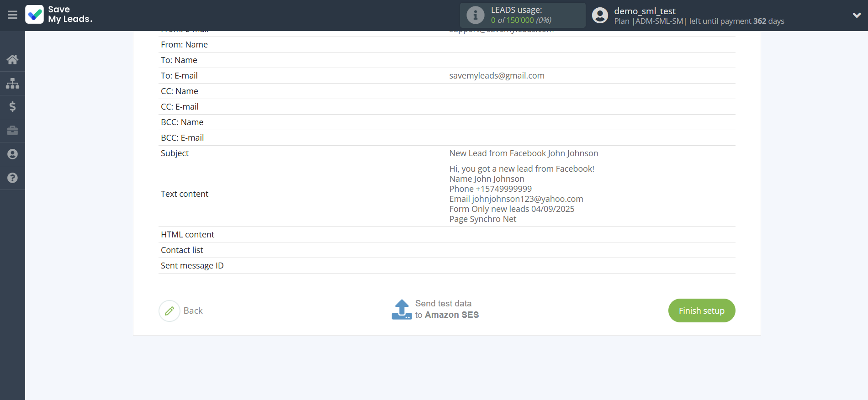Screen dimensions: 868x400
Task: Open the connections sitemap icon
Action: point(12,83)
